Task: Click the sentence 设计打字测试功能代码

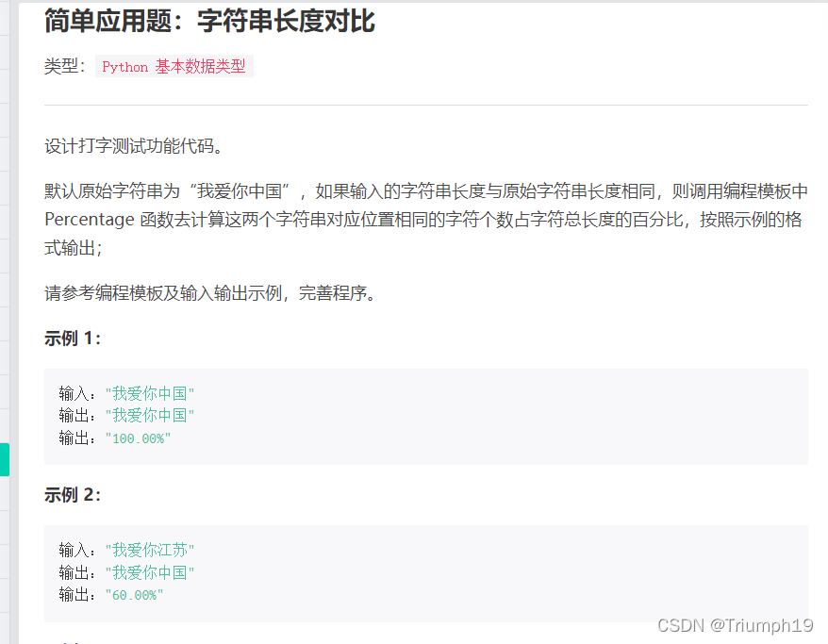Action: click(x=134, y=146)
